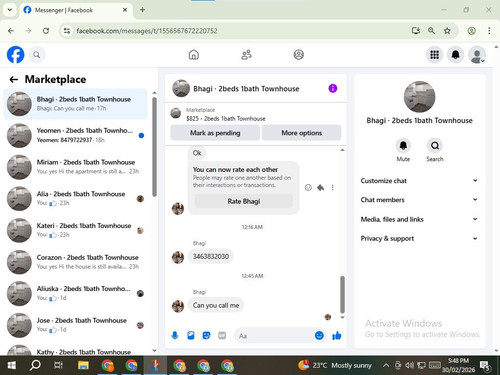Open the Groups icon in top navigation
The width and height of the screenshot is (500, 375).
(x=298, y=55)
